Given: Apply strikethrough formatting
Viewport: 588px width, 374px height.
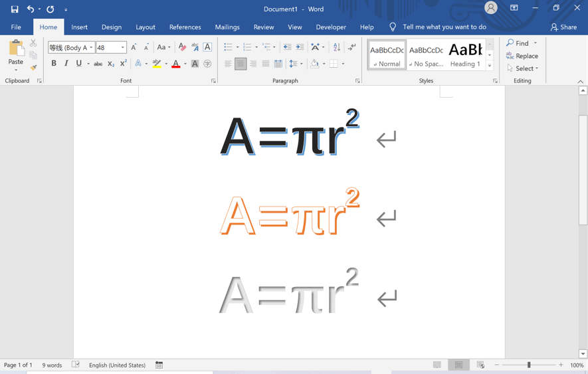Looking at the screenshot, I should click(x=98, y=64).
